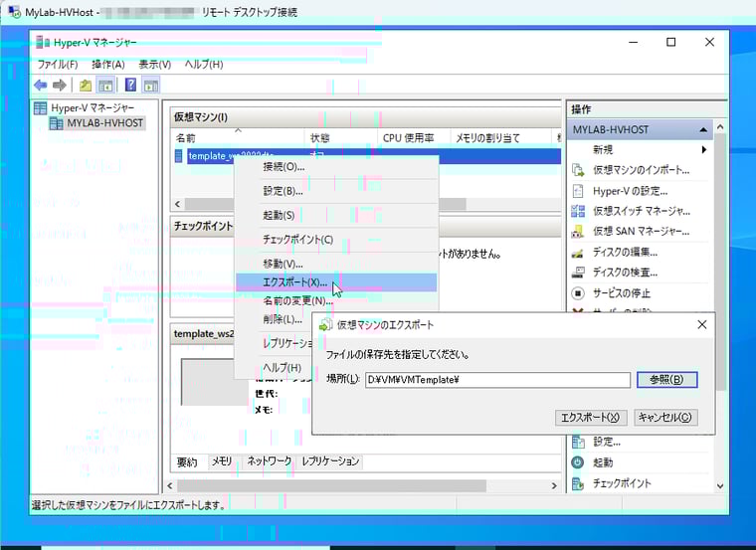Click the export dialog title icon
Image resolution: width=756 pixels, height=550 pixels.
click(x=326, y=325)
